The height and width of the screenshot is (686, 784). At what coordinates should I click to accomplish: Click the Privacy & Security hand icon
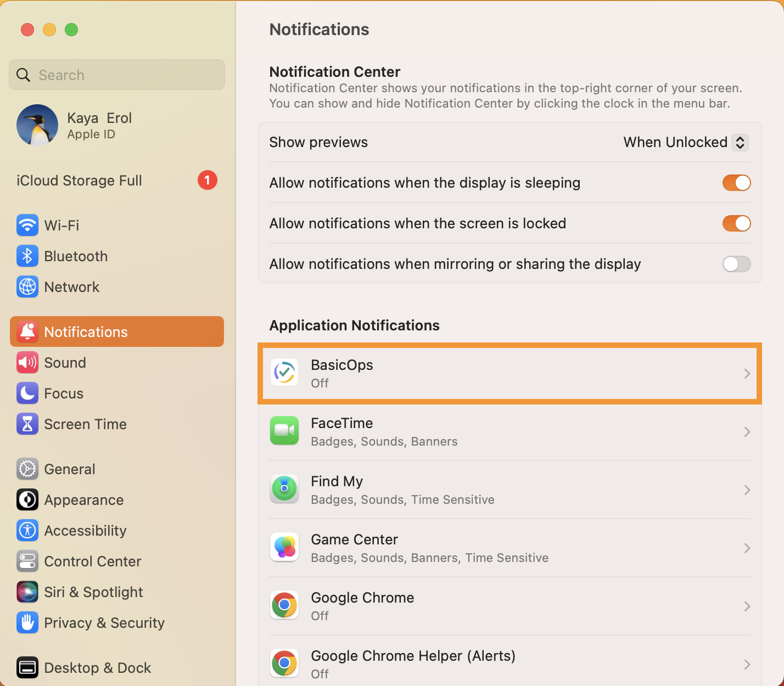point(27,622)
